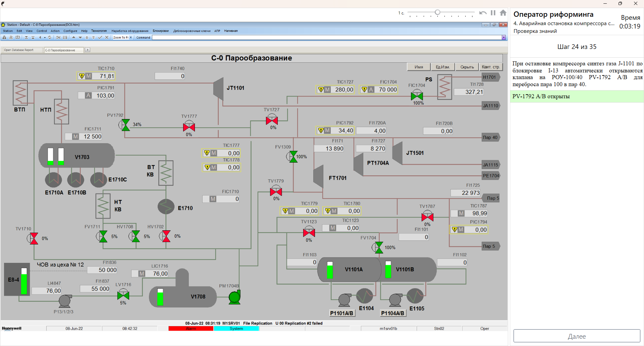This screenshot has height=346, width=644.
Task: Click the Имя button
Action: tap(419, 67)
